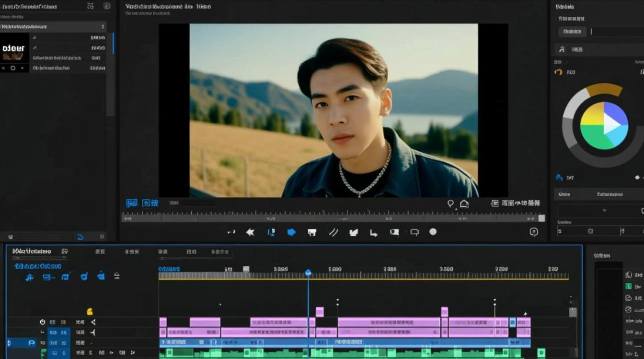
Task: Click the house-shaped icon below the preview
Action: (464, 203)
